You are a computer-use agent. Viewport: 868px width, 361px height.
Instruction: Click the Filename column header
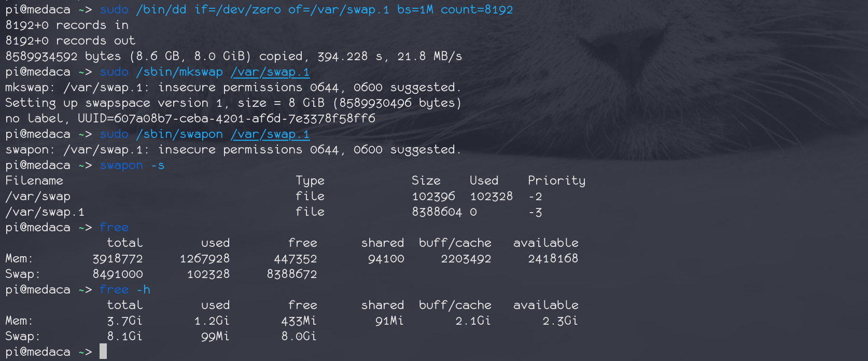[34, 180]
